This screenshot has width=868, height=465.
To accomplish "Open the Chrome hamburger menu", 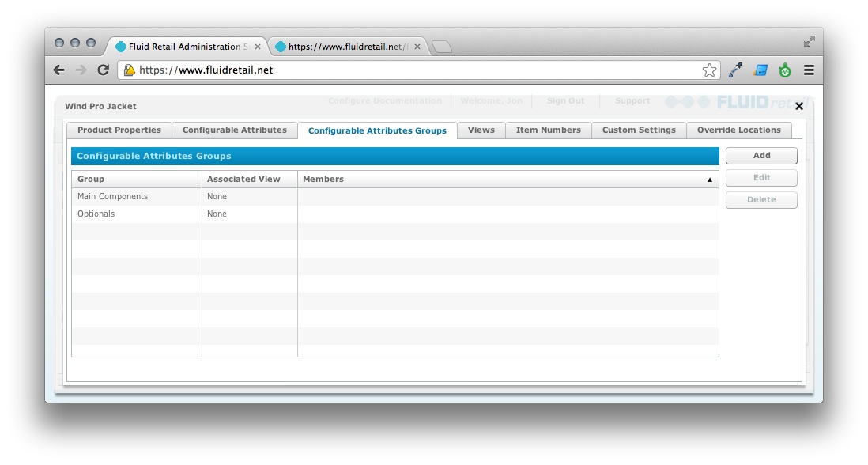I will pyautogui.click(x=808, y=70).
